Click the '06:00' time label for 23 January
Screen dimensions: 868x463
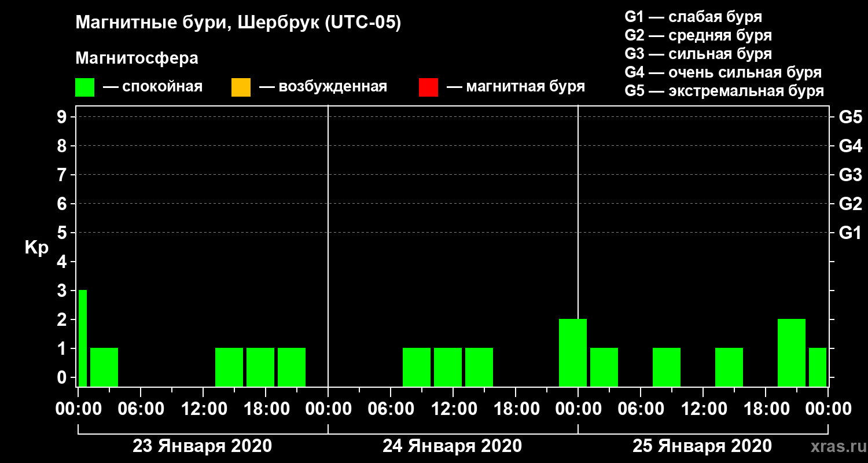[141, 409]
